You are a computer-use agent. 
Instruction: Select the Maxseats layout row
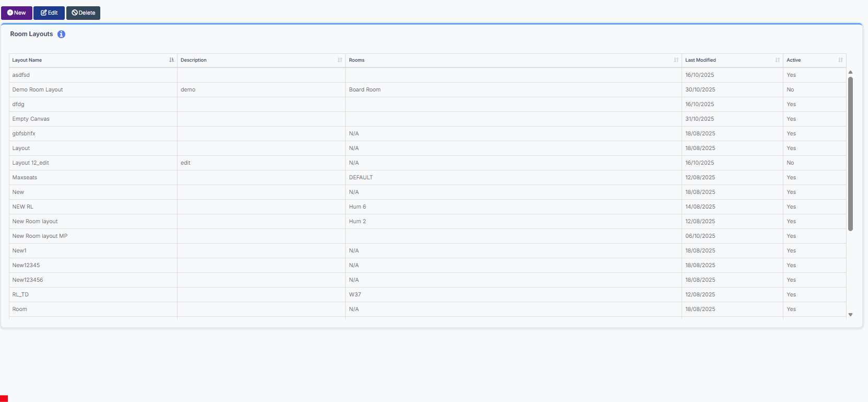25,178
